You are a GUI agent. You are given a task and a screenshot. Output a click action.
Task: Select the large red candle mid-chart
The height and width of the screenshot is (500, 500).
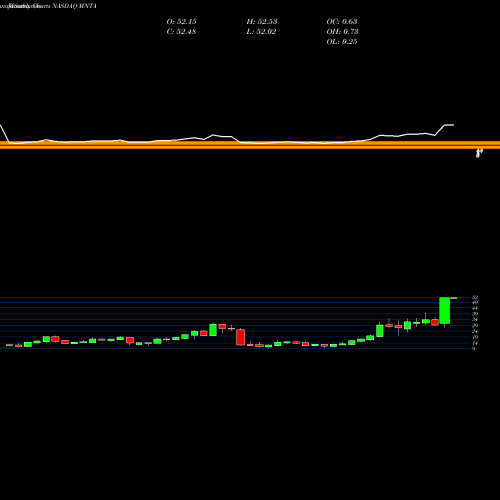tap(240, 337)
